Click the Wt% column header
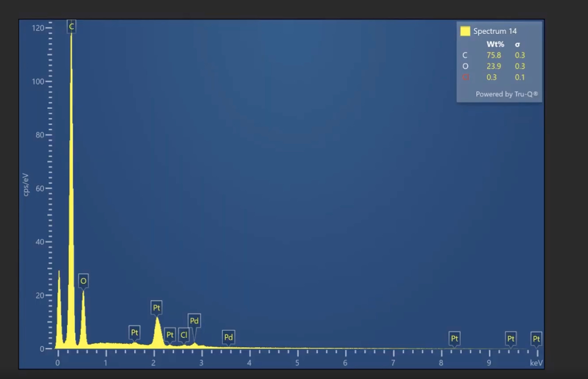 495,44
